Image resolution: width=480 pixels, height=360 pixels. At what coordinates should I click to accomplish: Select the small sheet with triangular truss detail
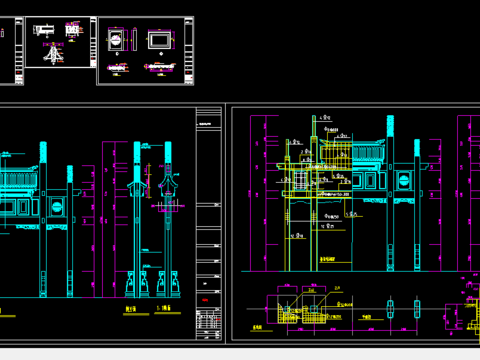[x=61, y=42]
